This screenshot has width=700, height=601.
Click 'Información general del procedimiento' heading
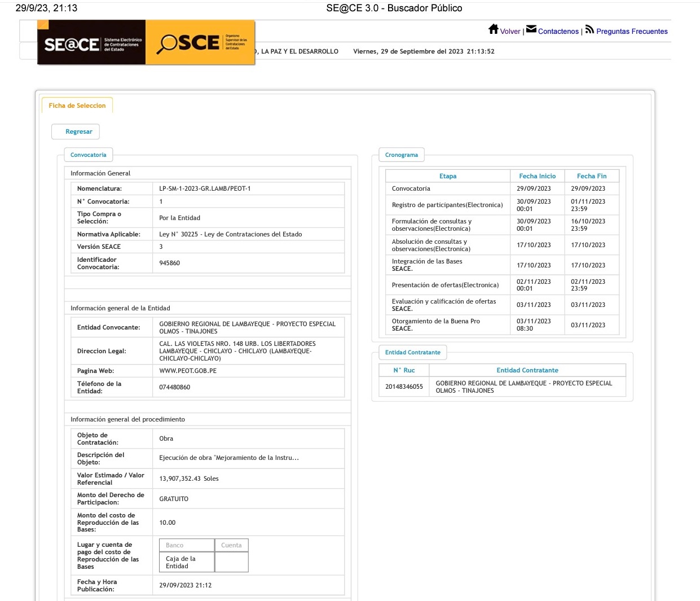point(127,419)
